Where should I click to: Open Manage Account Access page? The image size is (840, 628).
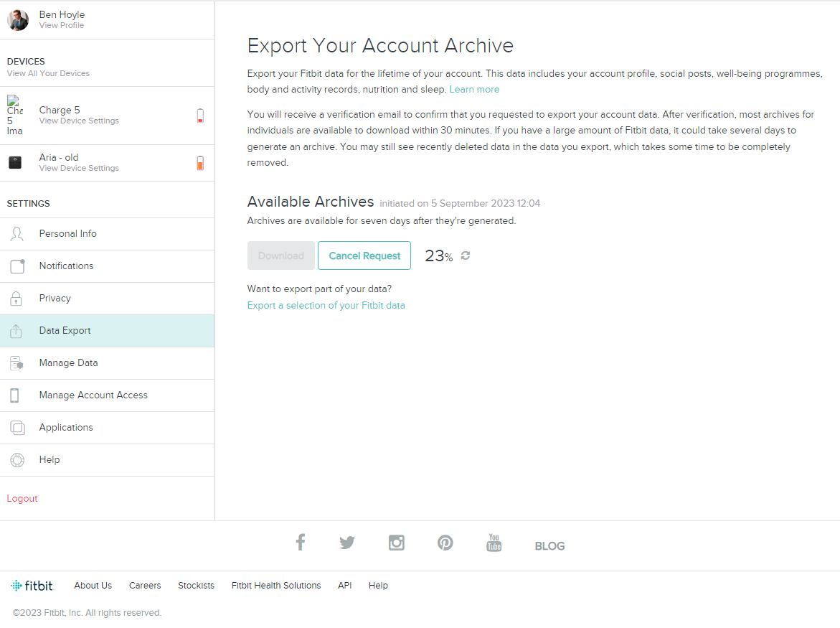(93, 395)
